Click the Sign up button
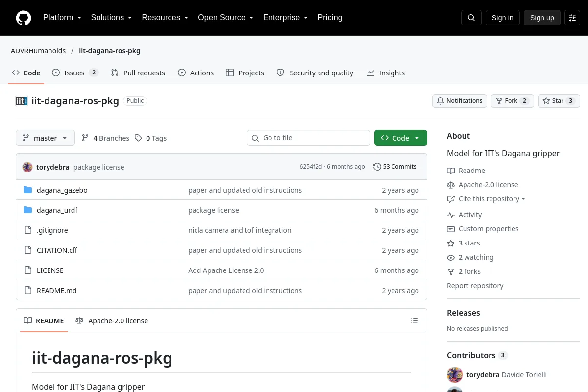The width and height of the screenshot is (588, 392). [542, 18]
